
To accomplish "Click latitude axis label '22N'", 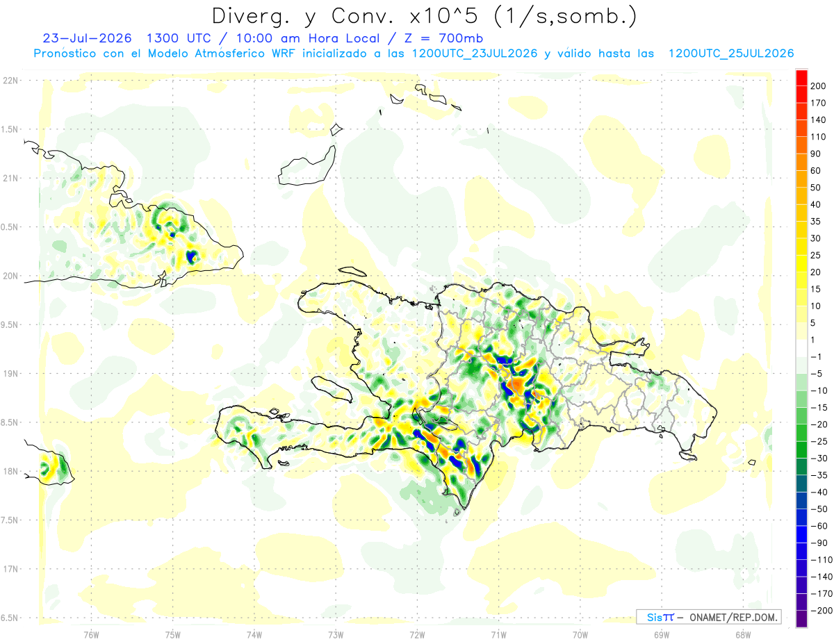I will coord(10,80).
